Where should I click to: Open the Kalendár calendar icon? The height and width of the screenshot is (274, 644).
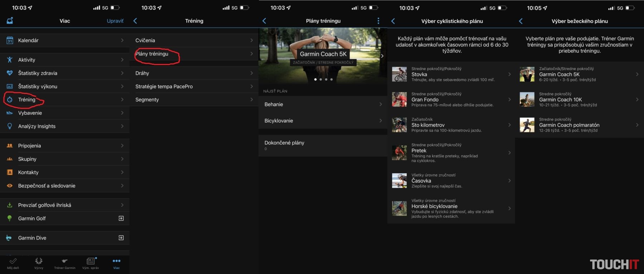pos(10,40)
